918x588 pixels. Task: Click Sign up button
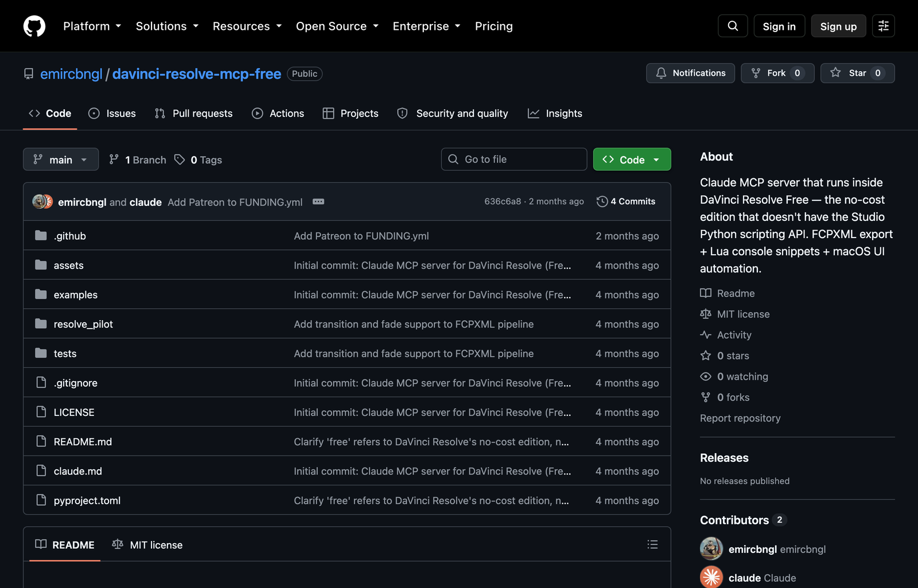click(838, 26)
